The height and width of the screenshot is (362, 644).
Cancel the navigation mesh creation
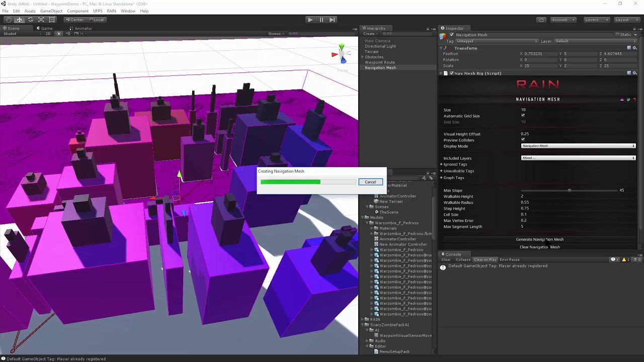tap(370, 182)
